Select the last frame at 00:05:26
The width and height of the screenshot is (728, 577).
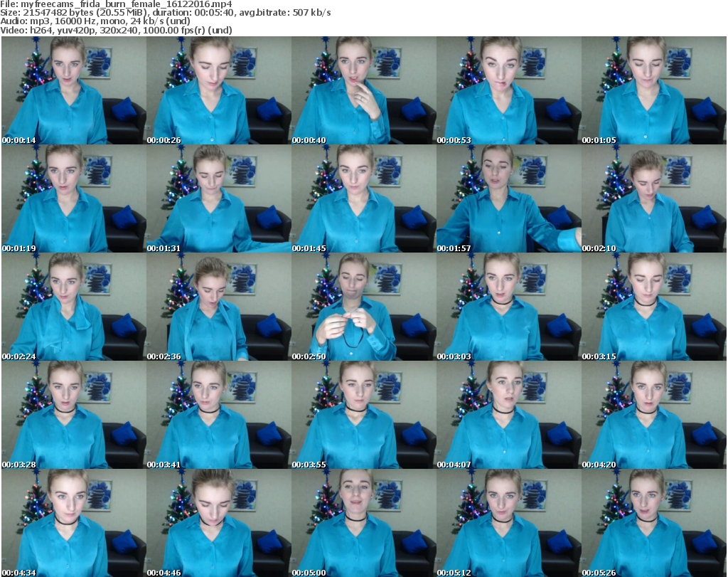653,523
